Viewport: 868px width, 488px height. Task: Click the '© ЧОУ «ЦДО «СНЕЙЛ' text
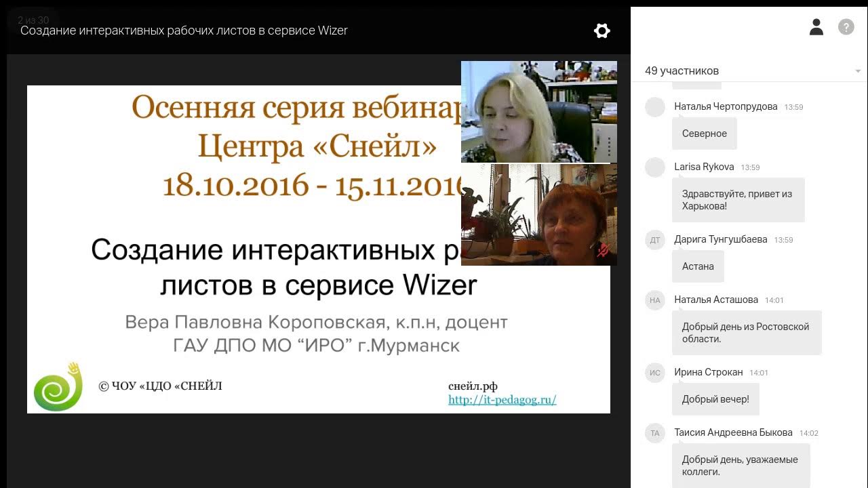click(161, 386)
